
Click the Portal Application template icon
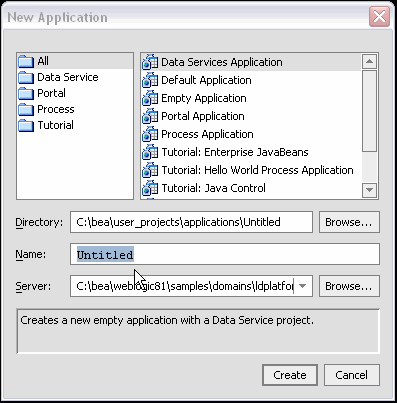pyautogui.click(x=150, y=116)
